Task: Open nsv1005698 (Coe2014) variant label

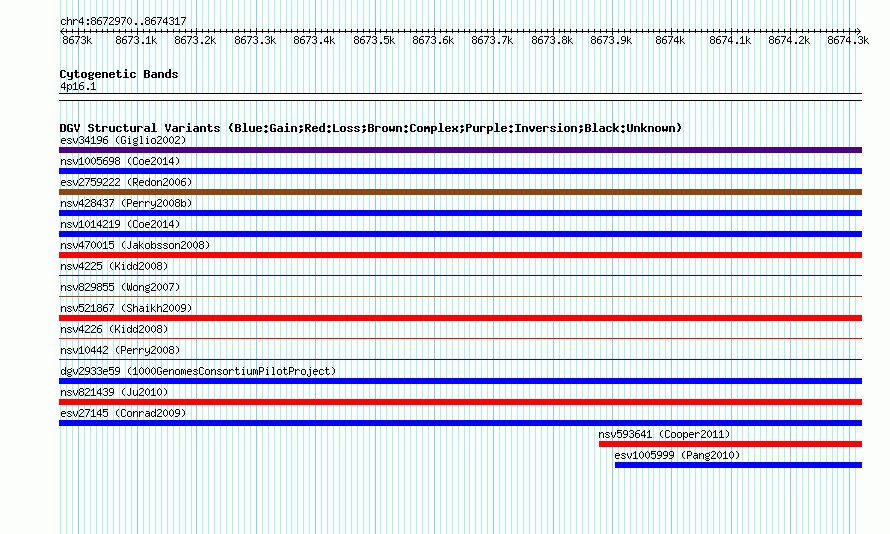Action: point(120,161)
